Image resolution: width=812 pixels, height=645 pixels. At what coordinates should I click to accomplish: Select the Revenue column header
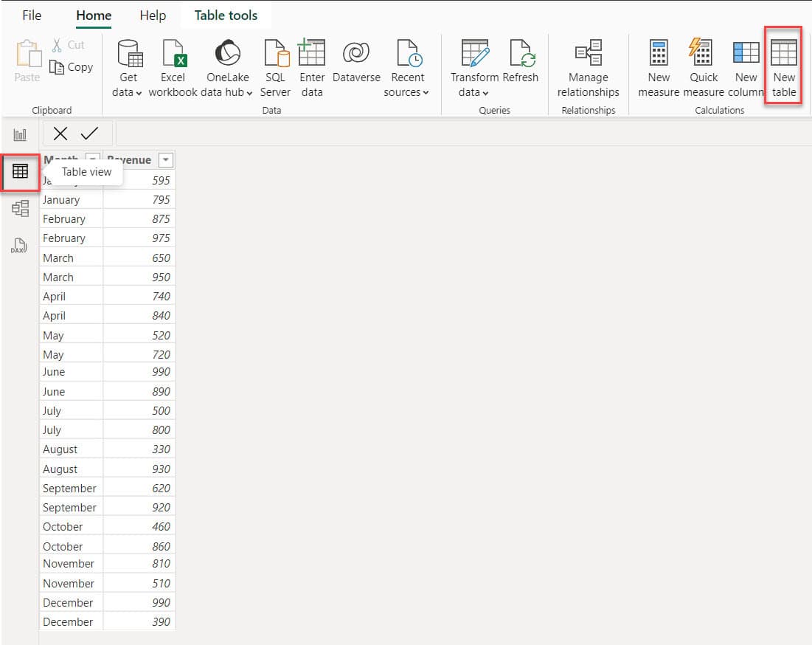point(139,160)
